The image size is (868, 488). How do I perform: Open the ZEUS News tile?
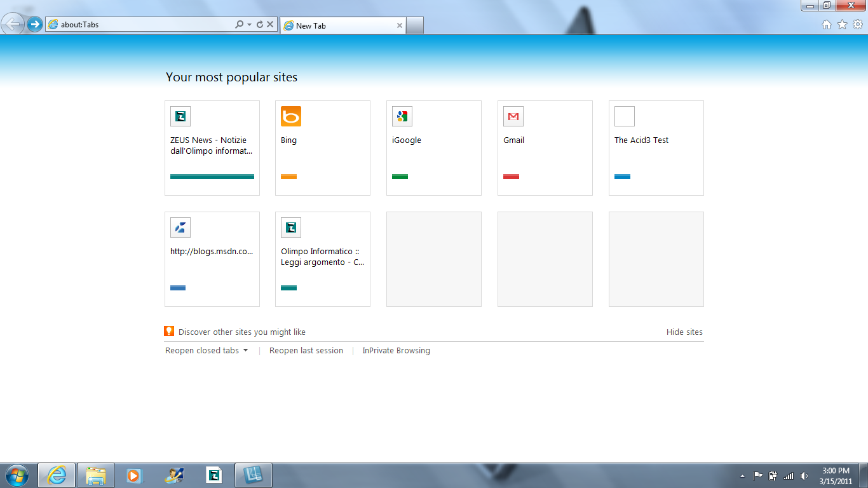[x=212, y=148]
